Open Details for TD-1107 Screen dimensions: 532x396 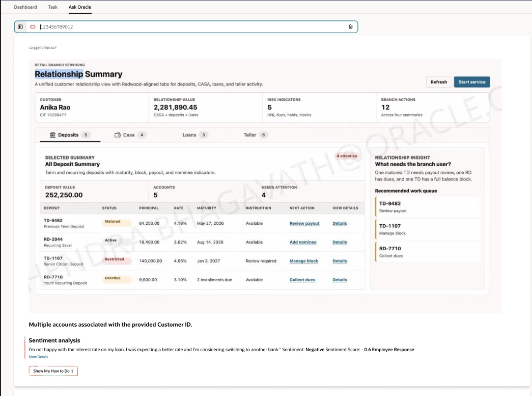click(x=340, y=261)
